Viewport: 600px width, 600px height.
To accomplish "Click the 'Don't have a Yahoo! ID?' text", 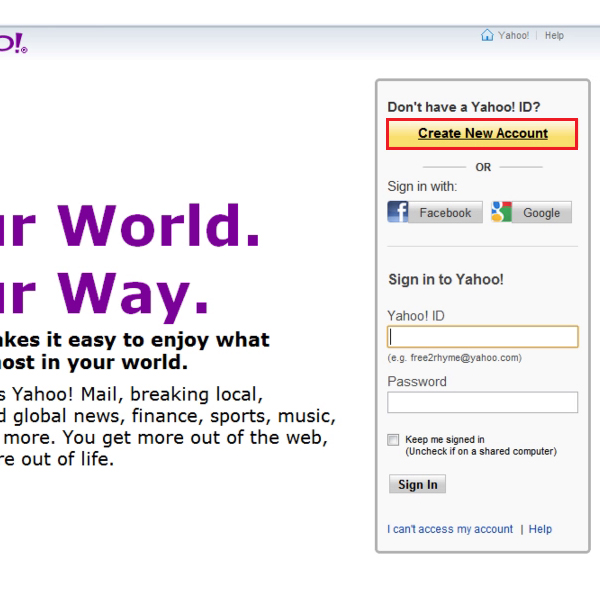I will pyautogui.click(x=464, y=107).
